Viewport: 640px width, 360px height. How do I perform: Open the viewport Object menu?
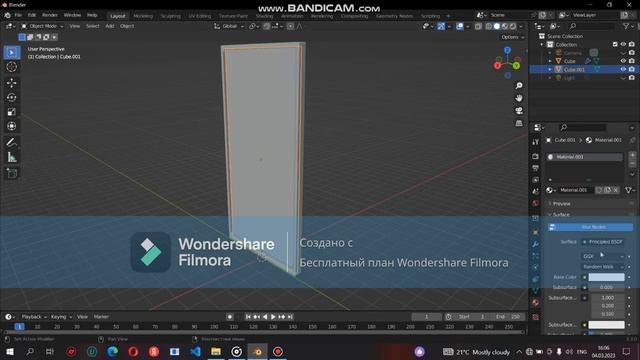(127, 26)
